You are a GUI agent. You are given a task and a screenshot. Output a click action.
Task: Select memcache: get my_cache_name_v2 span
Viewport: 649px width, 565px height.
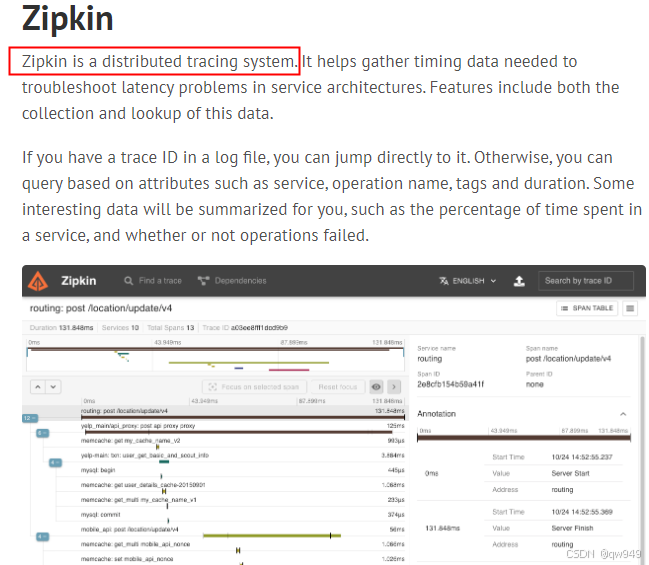[242, 443]
